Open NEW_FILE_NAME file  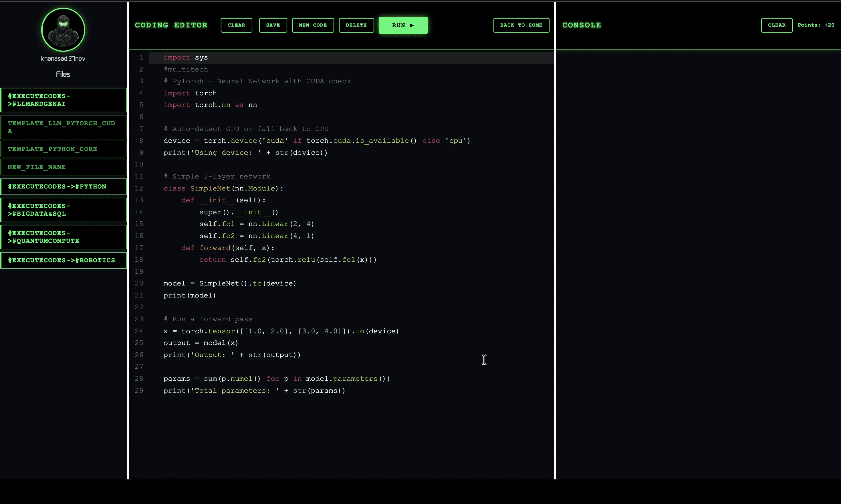(x=64, y=167)
